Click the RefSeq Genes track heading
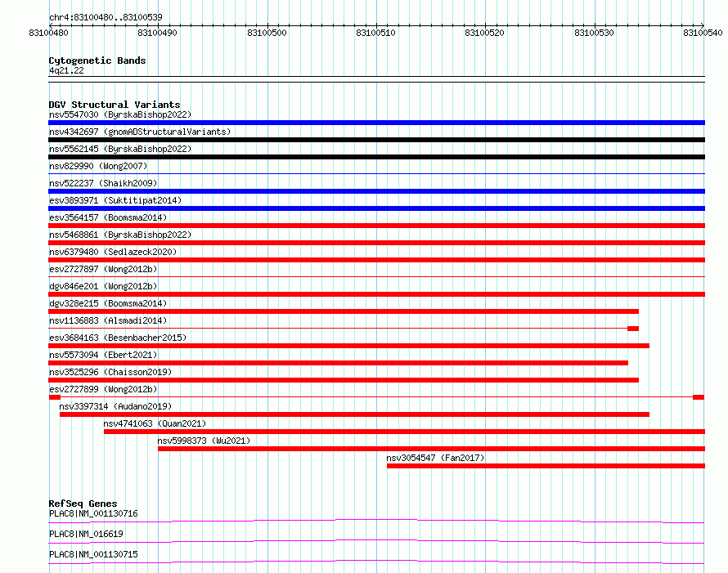Image resolution: width=728 pixels, height=573 pixels. click(x=83, y=504)
